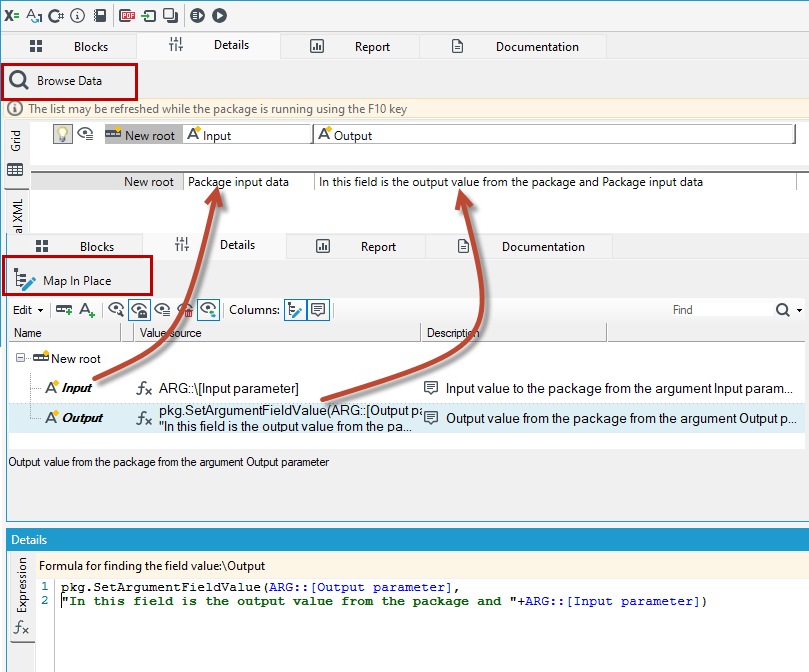Open the Report tab above Map In Place
Viewport: 809px width, 672px height.
356,246
